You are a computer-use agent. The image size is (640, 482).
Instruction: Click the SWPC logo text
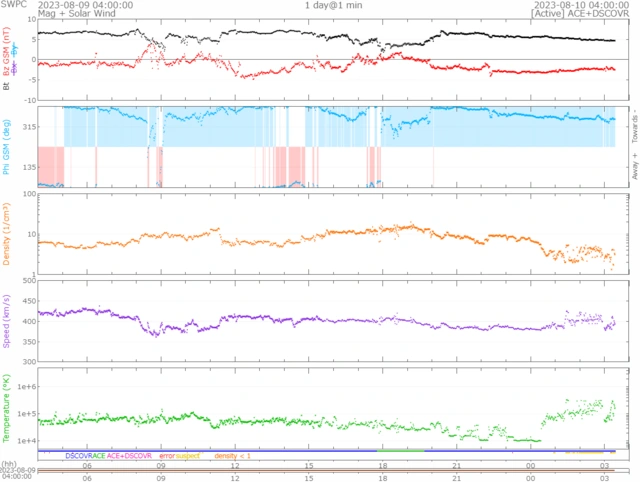pyautogui.click(x=12, y=5)
